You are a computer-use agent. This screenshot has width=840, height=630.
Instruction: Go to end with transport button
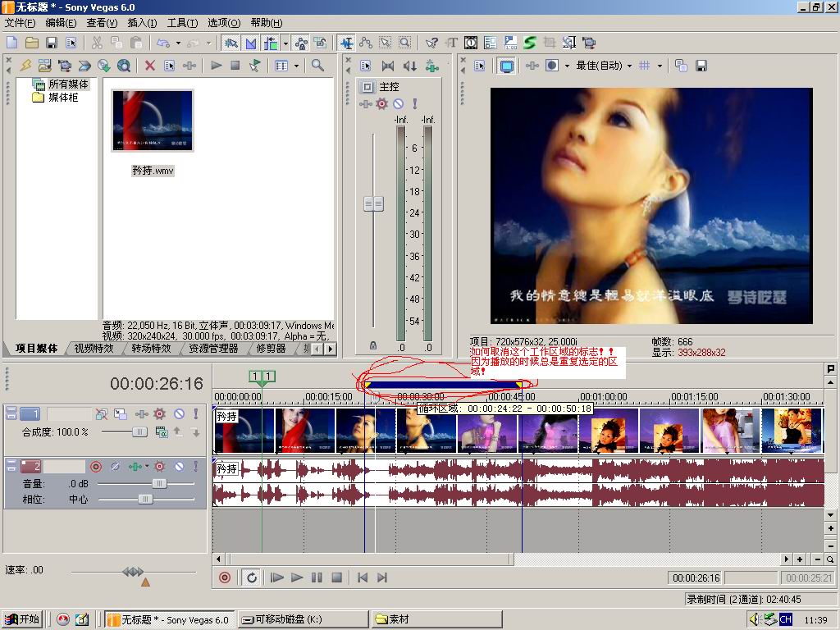click(382, 577)
